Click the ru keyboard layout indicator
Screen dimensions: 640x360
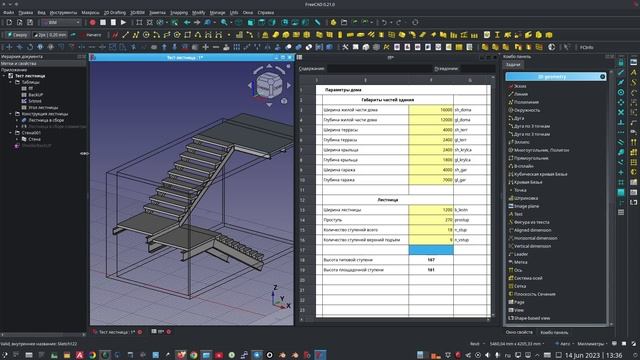pos(508,355)
